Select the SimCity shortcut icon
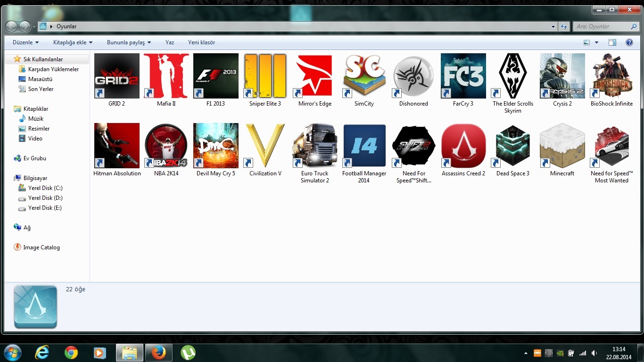 coord(364,76)
